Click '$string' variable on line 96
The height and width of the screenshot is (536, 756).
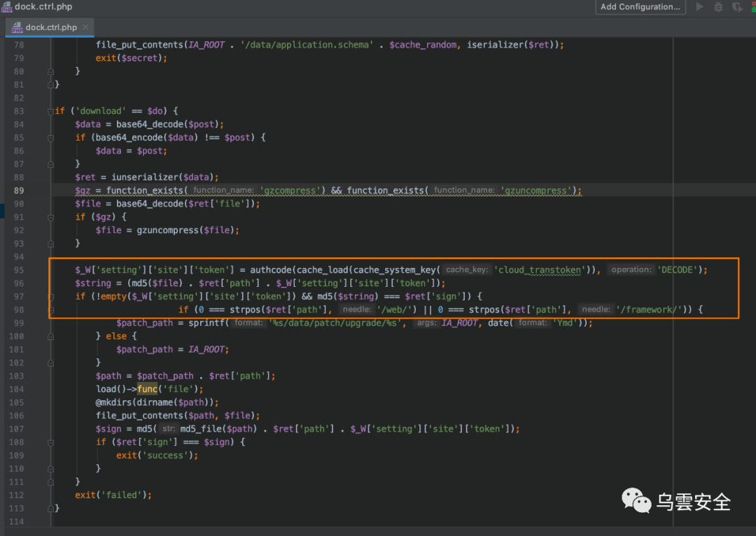point(92,283)
